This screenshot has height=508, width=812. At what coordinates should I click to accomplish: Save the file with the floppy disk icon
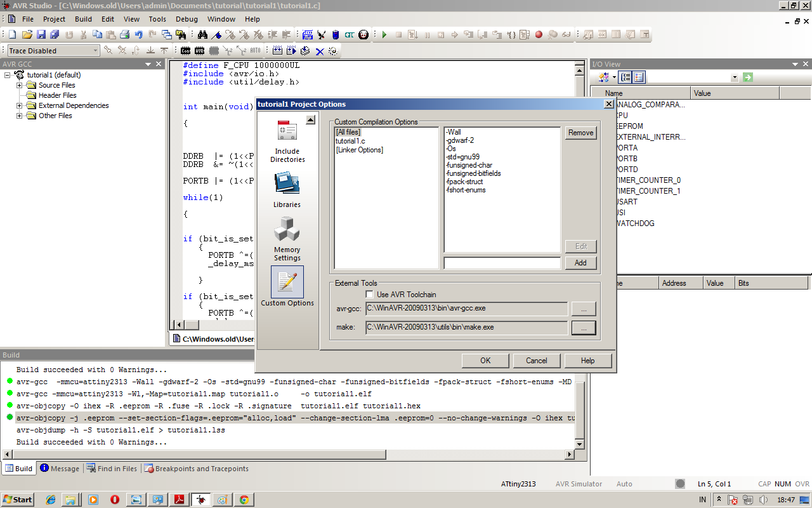coord(41,34)
